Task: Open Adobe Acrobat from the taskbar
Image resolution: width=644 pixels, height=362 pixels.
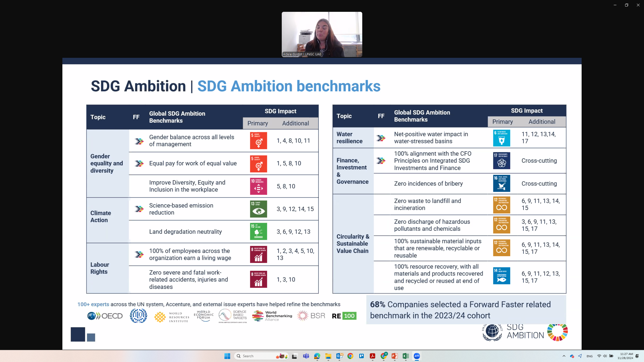Action: pos(372,356)
